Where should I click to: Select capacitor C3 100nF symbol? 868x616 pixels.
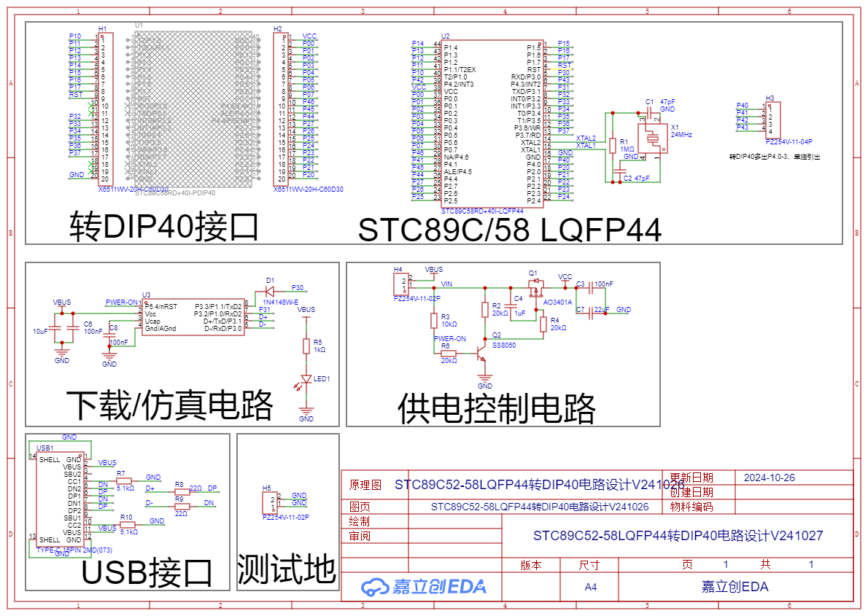tap(591, 288)
